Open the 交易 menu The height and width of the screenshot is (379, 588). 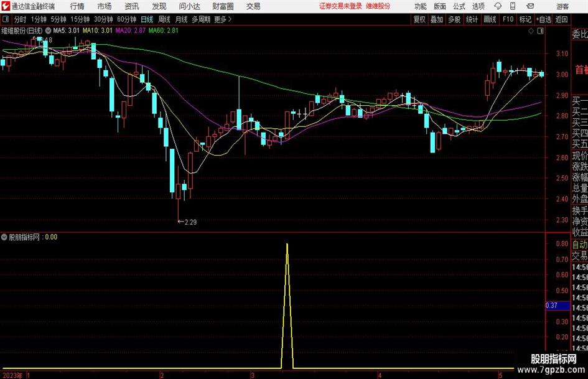click(x=253, y=6)
